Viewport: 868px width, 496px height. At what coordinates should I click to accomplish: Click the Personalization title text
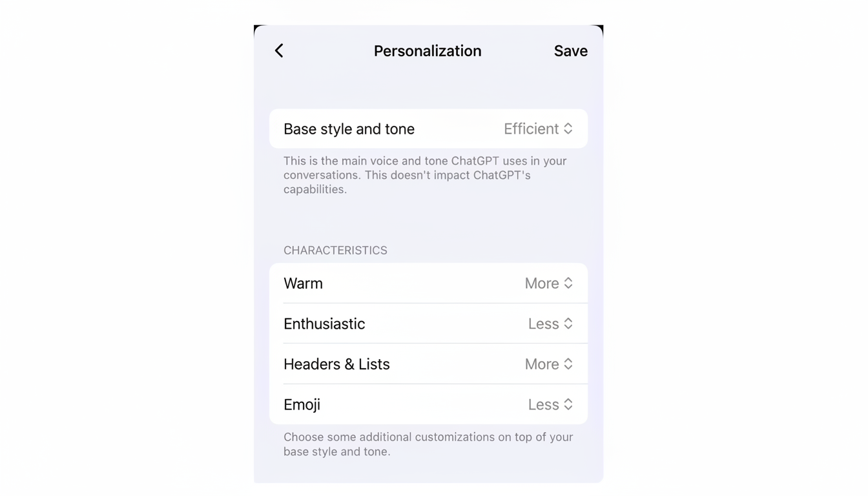point(428,50)
